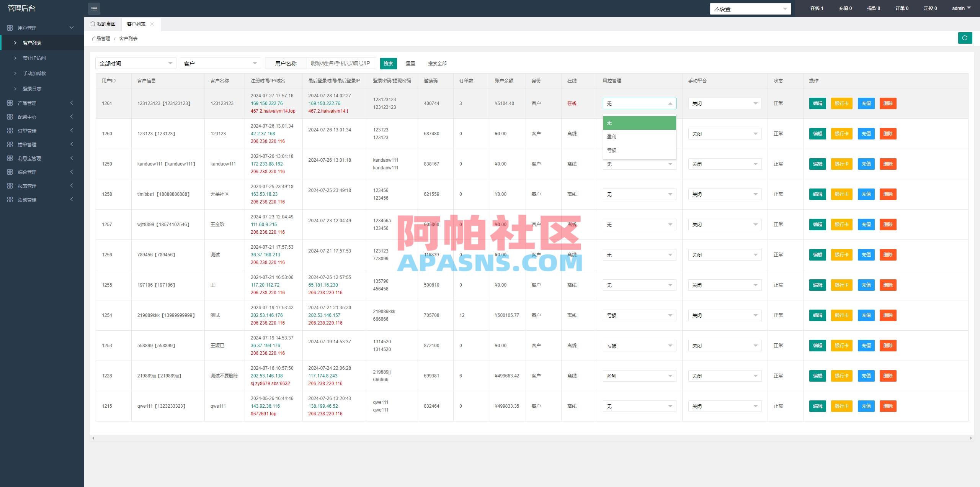Click the 搜索 search button

[389, 63]
